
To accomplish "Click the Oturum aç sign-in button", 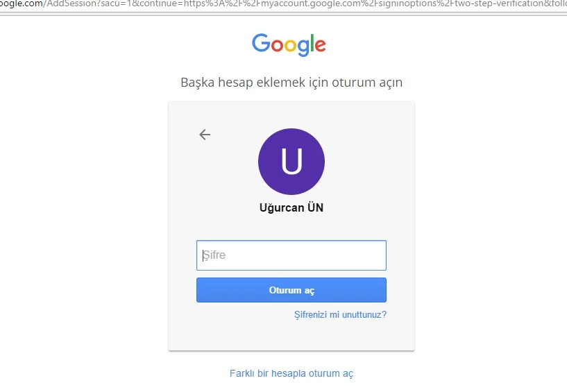I will (x=291, y=290).
